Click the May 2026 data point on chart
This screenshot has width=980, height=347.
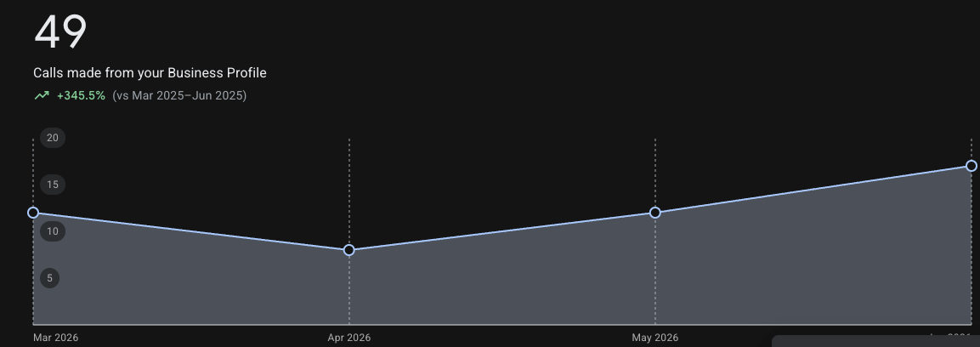[x=655, y=213]
